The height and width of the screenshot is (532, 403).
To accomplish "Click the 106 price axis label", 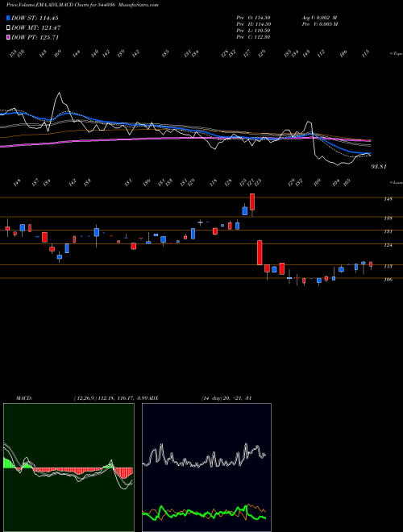I will [x=388, y=280].
